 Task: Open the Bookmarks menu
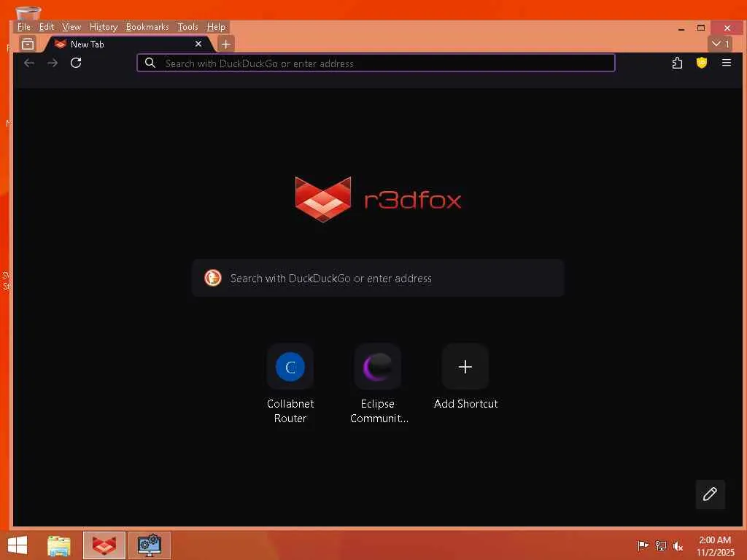[147, 27]
